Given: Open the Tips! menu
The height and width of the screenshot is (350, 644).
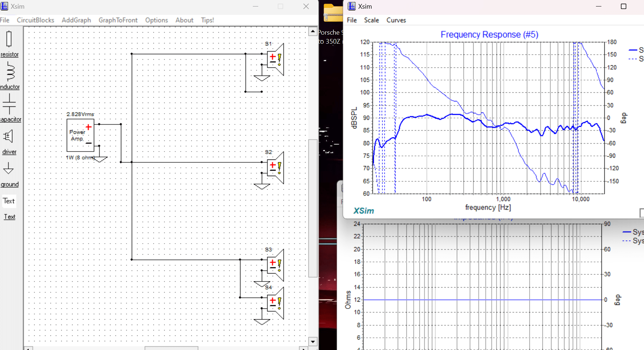Looking at the screenshot, I should 207,20.
